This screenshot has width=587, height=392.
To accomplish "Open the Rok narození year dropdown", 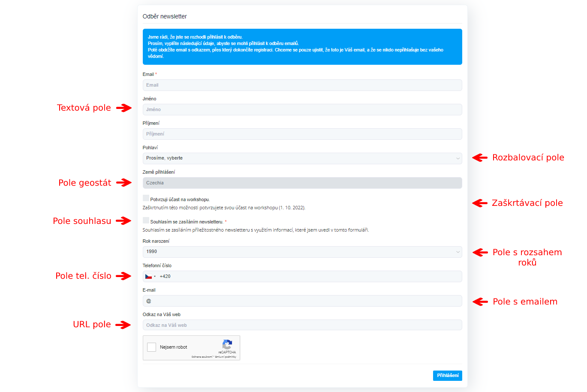I will point(302,252).
